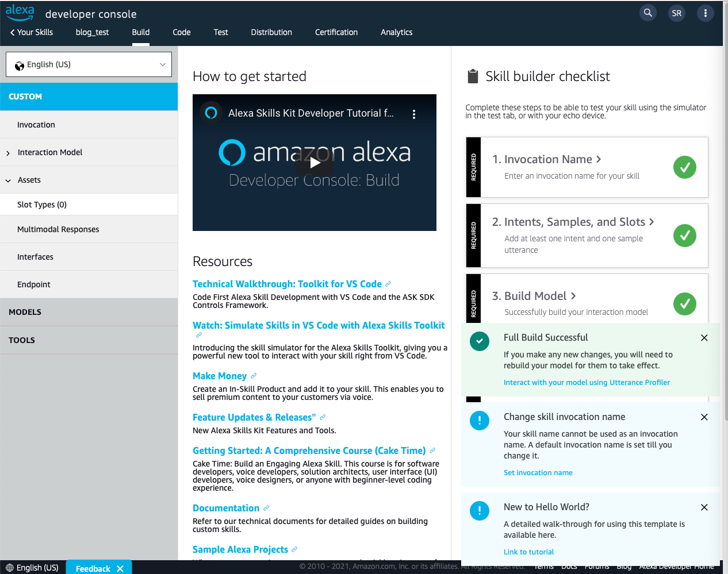Switch to the Test tab
Image resolution: width=728 pixels, height=574 pixels.
(x=221, y=32)
